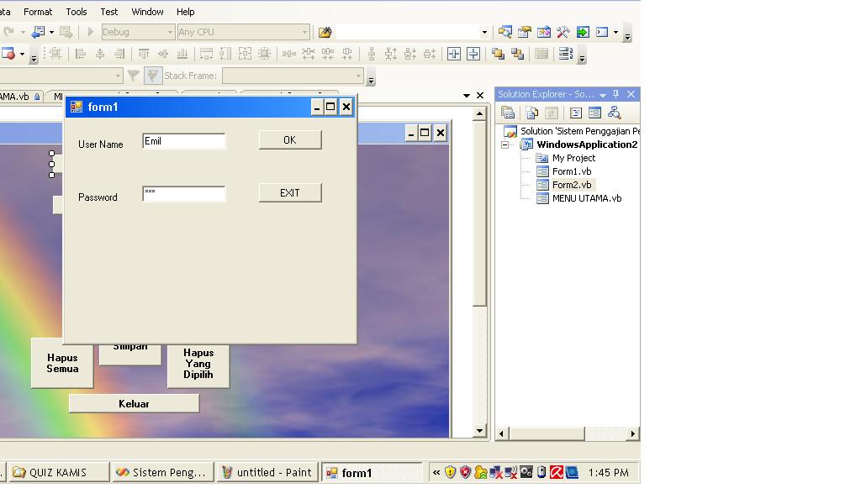Select Form2.vb in Solution Explorer
The width and height of the screenshot is (861, 504).
[572, 185]
